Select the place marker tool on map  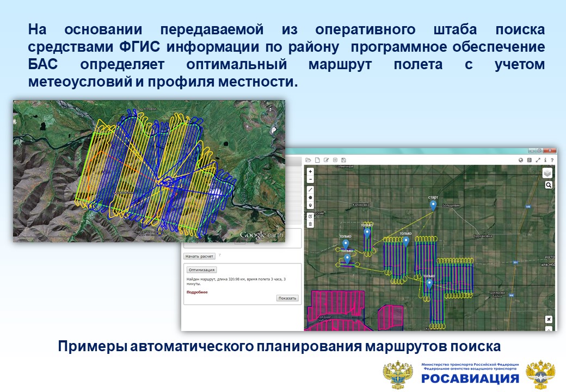pyautogui.click(x=310, y=206)
